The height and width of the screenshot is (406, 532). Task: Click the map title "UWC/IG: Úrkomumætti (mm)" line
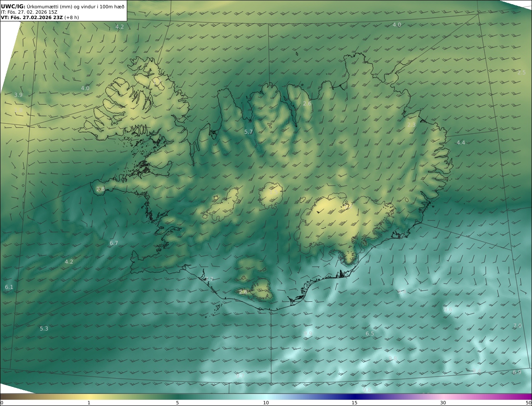tap(63, 6)
